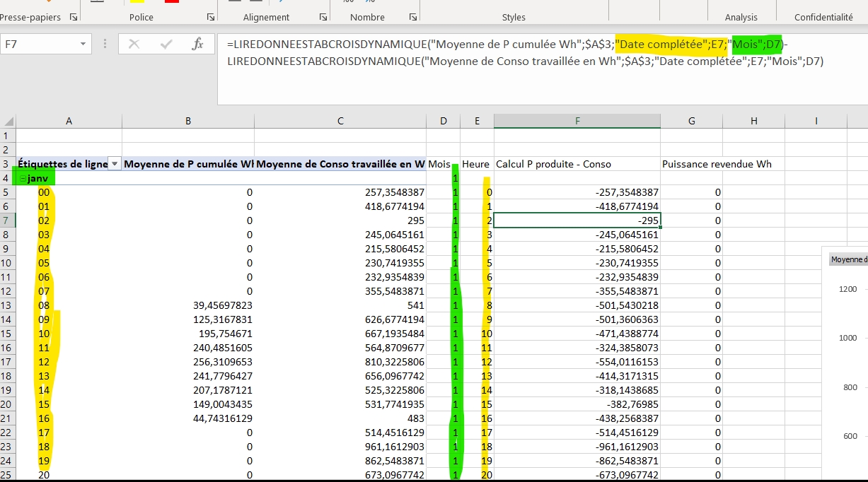
Task: Open the Alignement group dialog launcher
Action: pyautogui.click(x=323, y=17)
